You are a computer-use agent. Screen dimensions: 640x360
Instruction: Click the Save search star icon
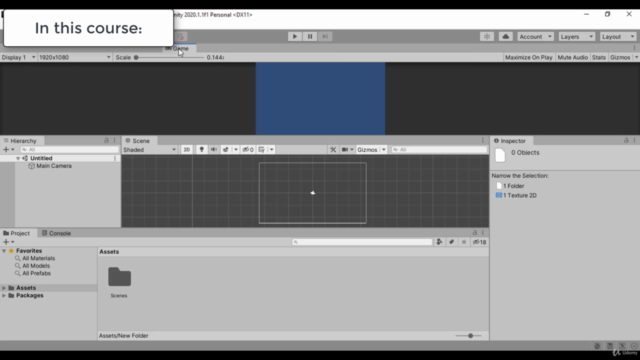(464, 242)
